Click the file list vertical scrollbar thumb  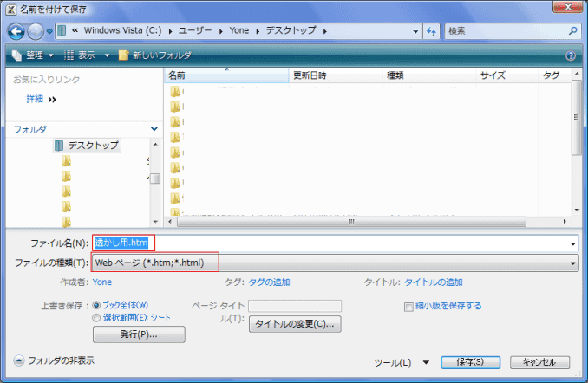click(x=577, y=117)
